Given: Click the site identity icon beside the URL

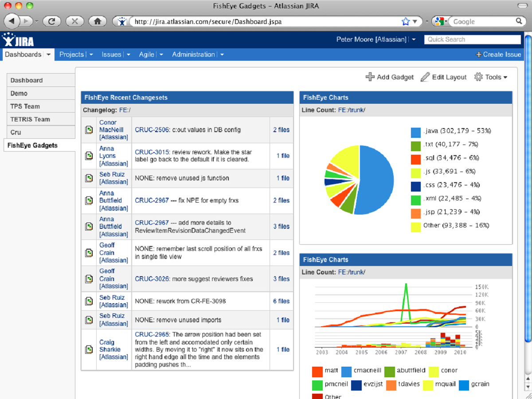Looking at the screenshot, I should pos(122,21).
